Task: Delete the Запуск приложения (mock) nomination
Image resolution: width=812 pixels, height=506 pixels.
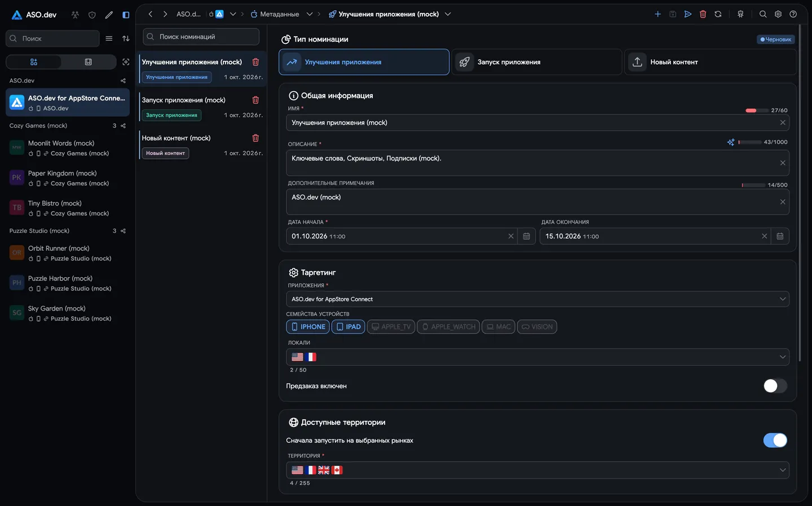Action: 255,100
